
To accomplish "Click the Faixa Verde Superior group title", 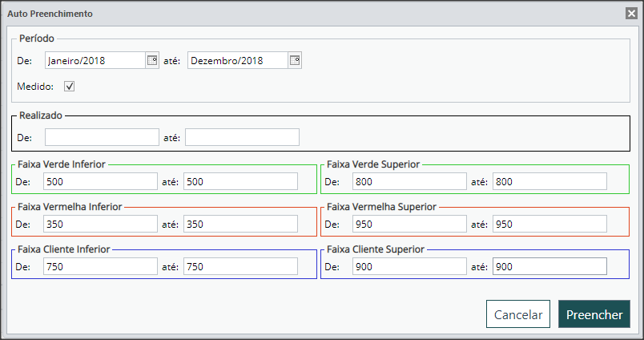I will pyautogui.click(x=373, y=164).
